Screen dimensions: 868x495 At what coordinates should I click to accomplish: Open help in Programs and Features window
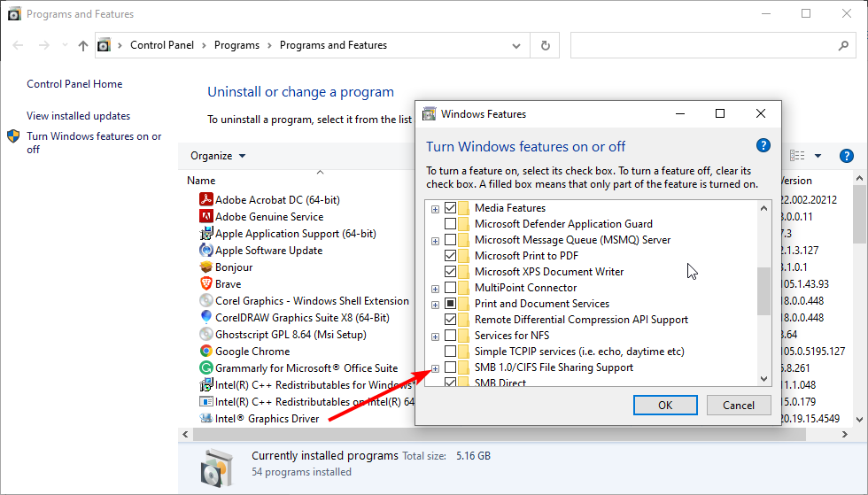click(x=846, y=156)
